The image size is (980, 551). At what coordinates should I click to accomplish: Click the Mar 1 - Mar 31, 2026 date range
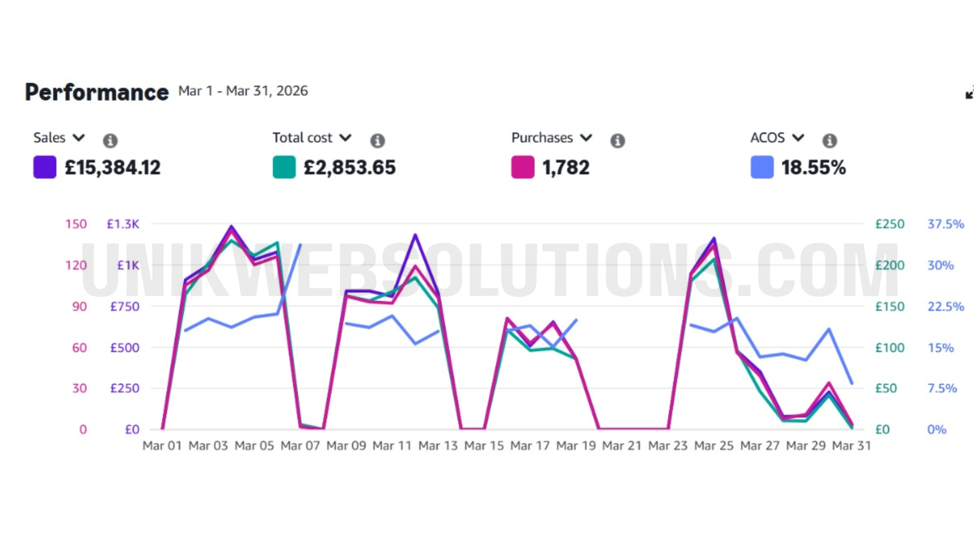243,91
